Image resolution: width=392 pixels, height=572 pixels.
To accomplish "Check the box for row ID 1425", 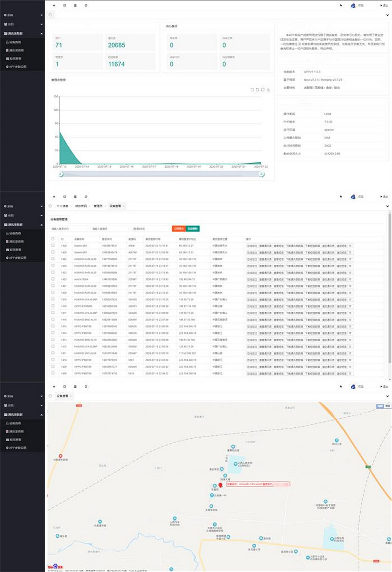I will pos(53,259).
